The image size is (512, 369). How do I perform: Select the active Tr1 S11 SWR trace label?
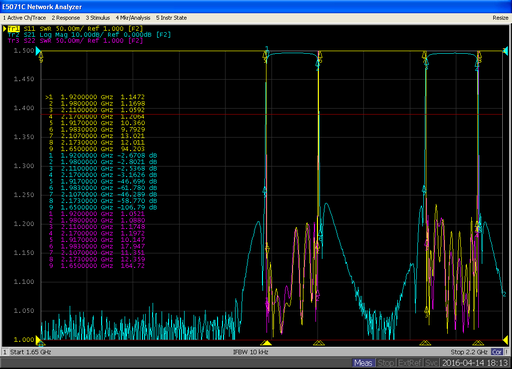point(75,29)
